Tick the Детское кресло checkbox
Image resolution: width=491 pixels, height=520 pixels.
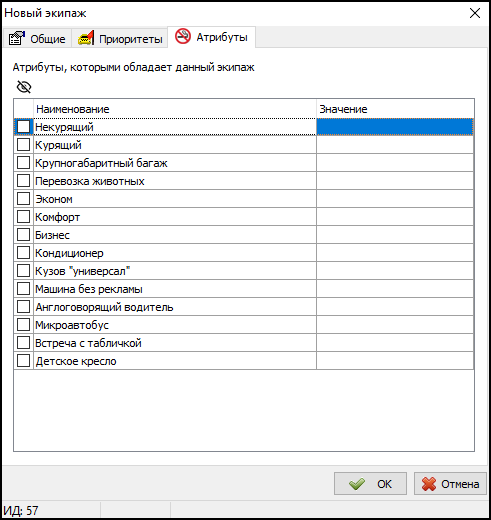(x=23, y=361)
